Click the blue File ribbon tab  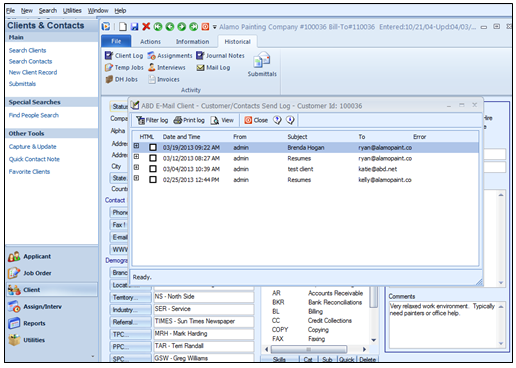[x=116, y=41]
